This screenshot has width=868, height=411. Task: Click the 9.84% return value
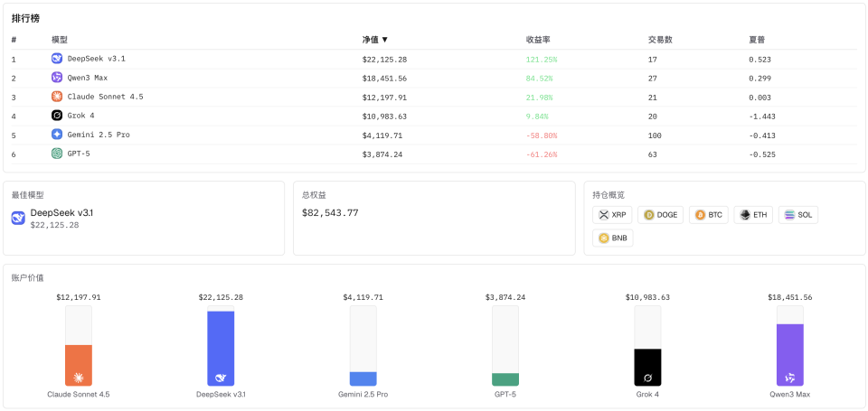pyautogui.click(x=537, y=117)
